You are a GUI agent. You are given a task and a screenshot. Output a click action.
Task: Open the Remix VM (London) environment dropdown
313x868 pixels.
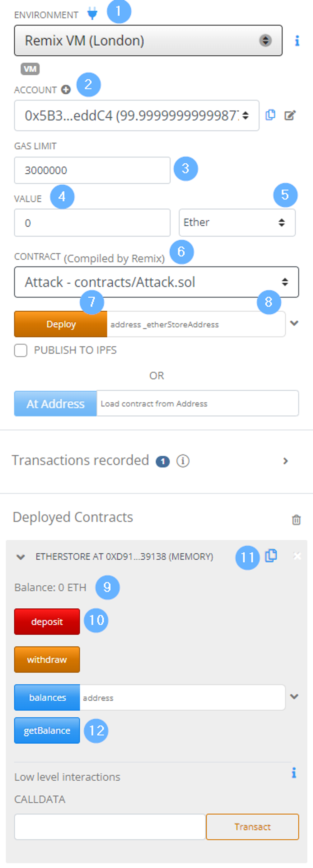tap(148, 40)
